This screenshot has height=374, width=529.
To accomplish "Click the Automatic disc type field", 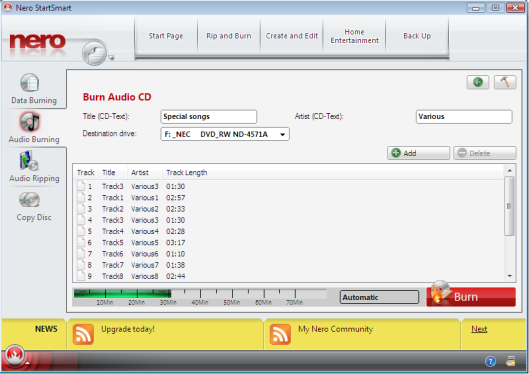I will [379, 297].
